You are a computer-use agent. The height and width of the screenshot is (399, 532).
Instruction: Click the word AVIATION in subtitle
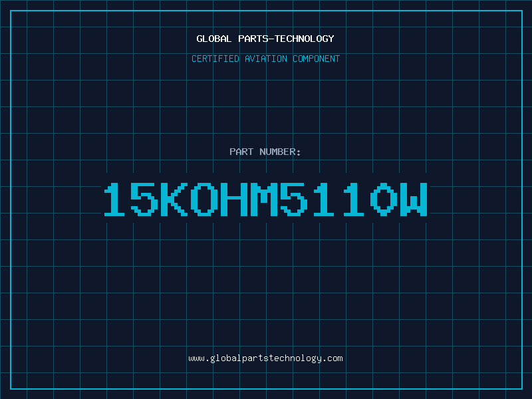(x=266, y=59)
